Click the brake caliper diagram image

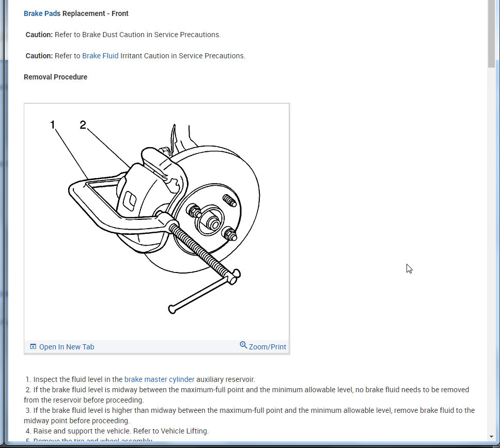coord(157,221)
